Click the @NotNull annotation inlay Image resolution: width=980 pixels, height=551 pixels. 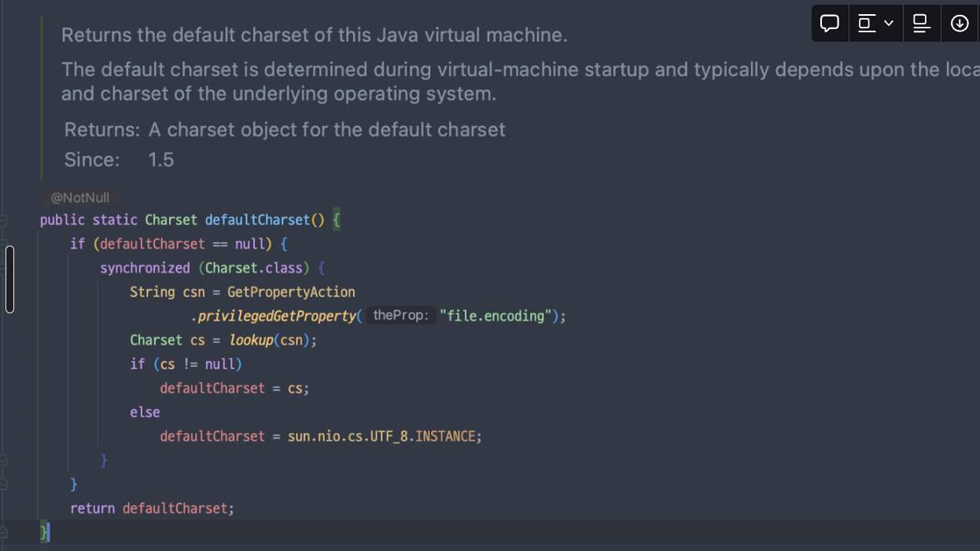click(80, 198)
